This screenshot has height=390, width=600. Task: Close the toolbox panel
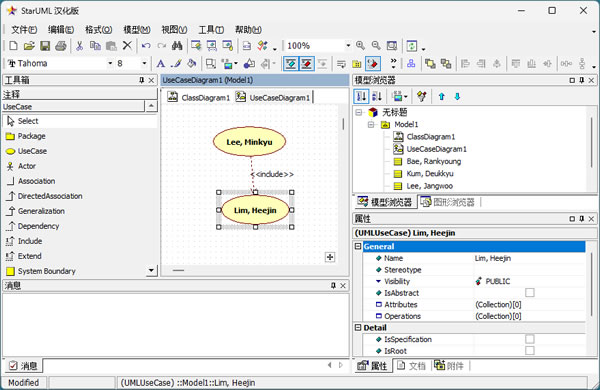point(151,80)
